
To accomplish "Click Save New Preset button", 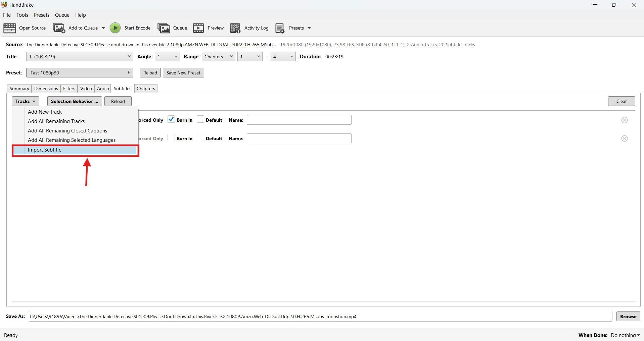I will pos(183,73).
